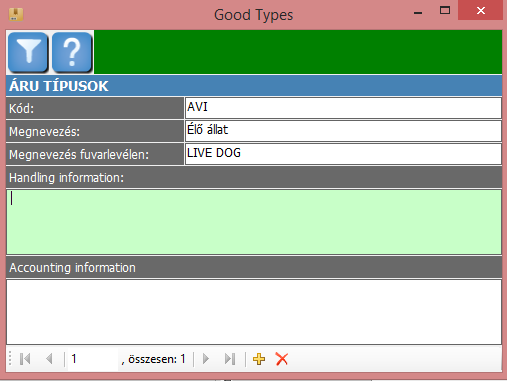Close the Good Types window
Screen dimensions: 507x381
click(480, 10)
